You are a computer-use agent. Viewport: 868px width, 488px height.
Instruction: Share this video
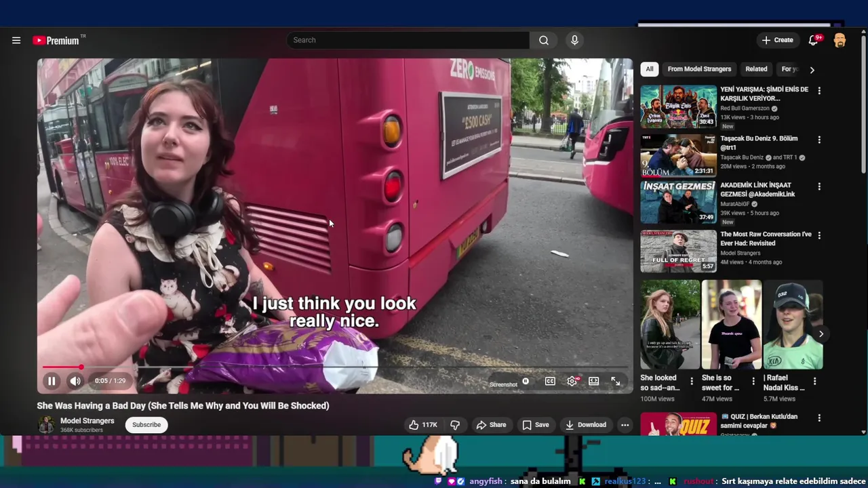(491, 425)
